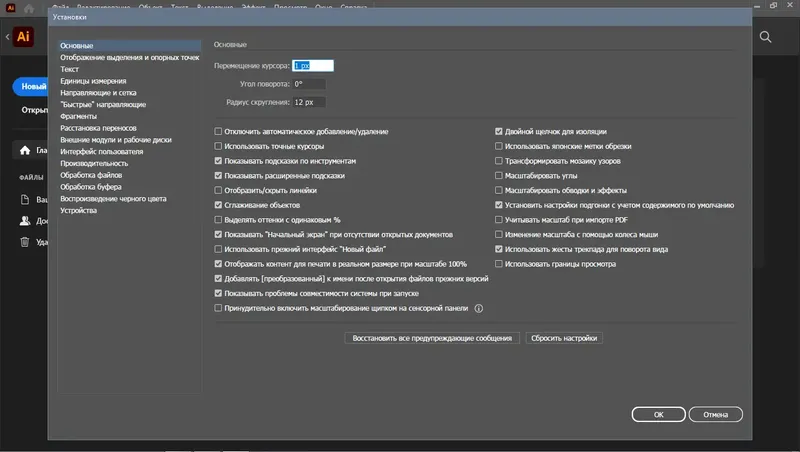Uncheck Использовать жесты трекпада для поворота вида
The height and width of the screenshot is (452, 800).
(499, 249)
